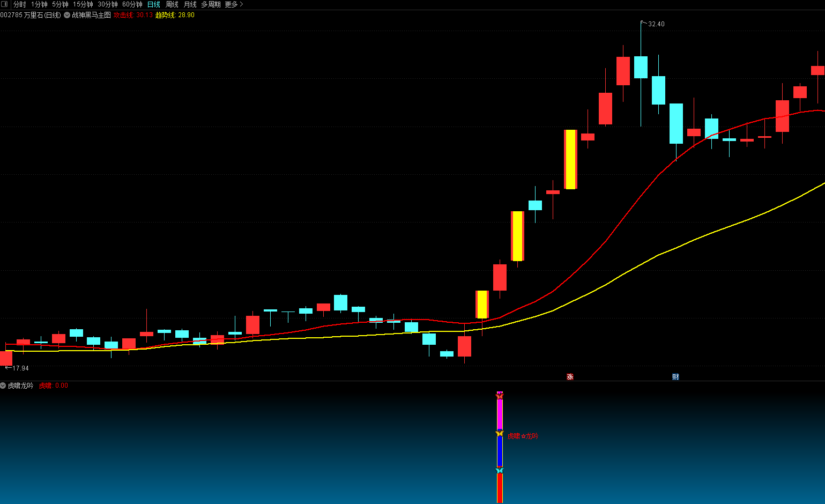Screen dimensions: 825x504
Task: Expand the 更多 periods menu
Action: point(234,4)
